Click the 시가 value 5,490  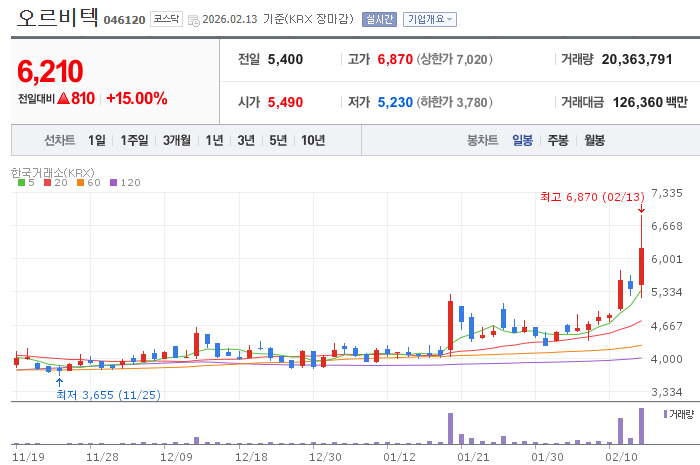(285, 102)
